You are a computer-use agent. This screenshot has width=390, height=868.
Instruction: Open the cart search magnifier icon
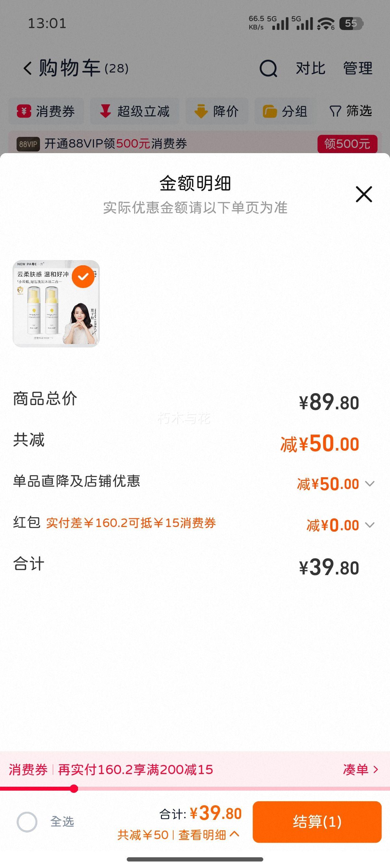pos(268,68)
